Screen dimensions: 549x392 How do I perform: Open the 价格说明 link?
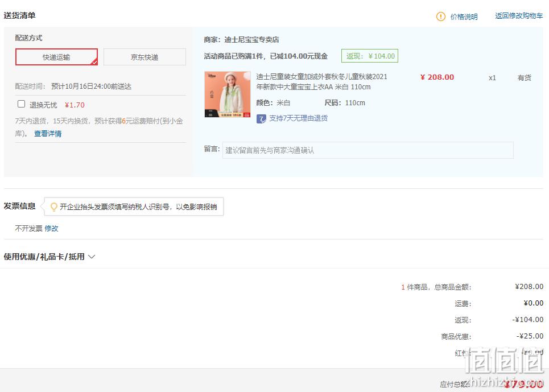(464, 16)
